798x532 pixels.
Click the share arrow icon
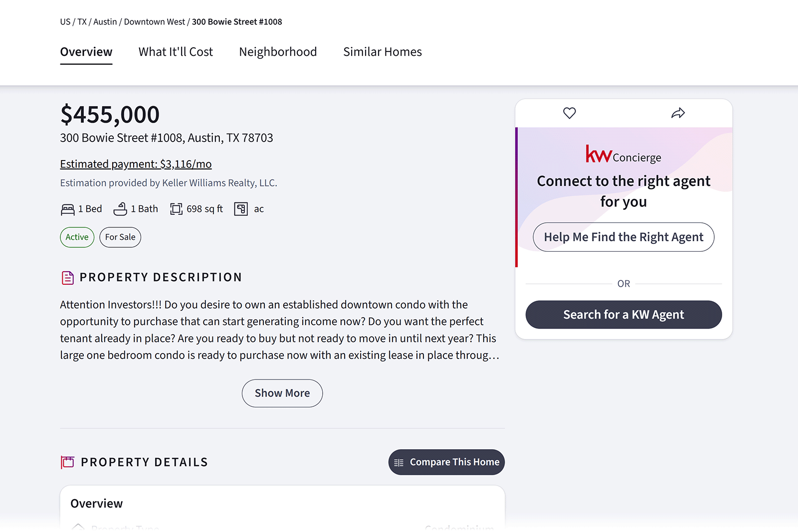[678, 113]
